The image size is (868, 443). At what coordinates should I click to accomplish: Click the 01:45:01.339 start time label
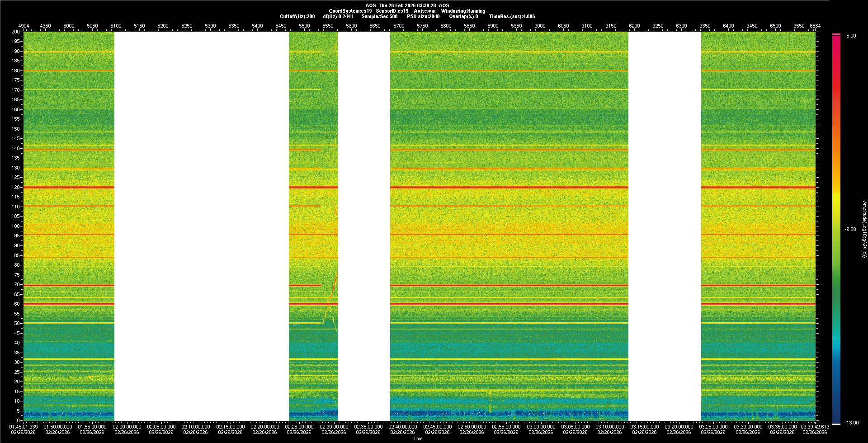click(x=24, y=426)
